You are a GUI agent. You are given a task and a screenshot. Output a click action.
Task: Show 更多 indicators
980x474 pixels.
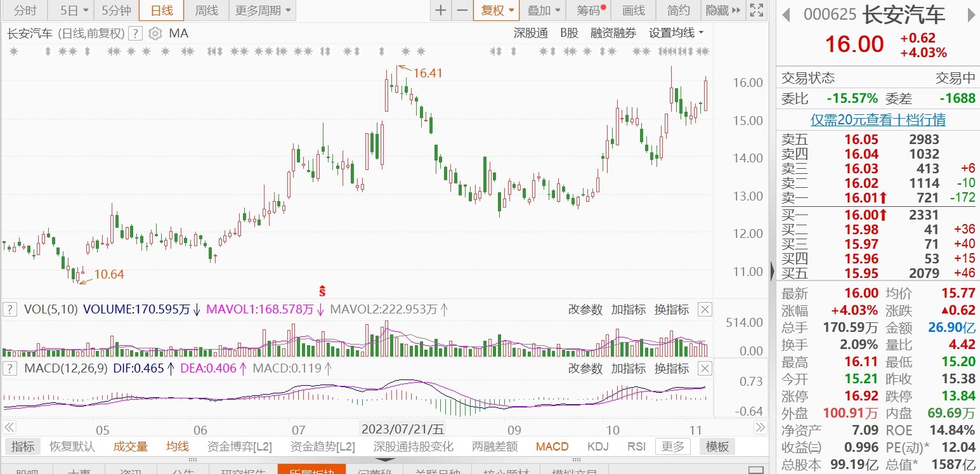coord(673,447)
